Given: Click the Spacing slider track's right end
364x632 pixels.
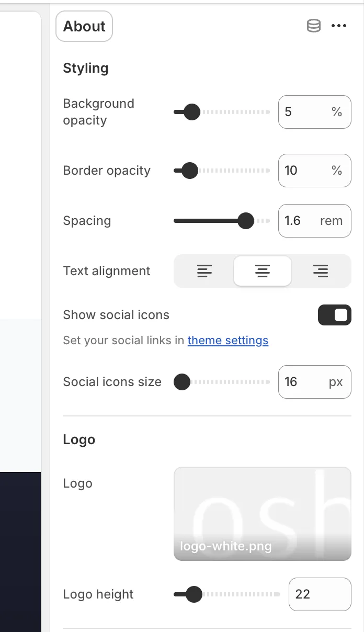Looking at the screenshot, I should point(268,221).
